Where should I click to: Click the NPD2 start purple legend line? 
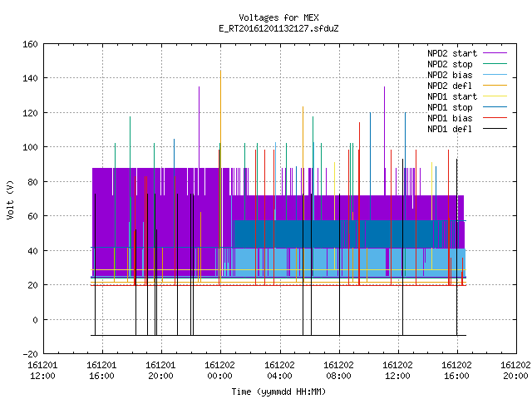495,53
